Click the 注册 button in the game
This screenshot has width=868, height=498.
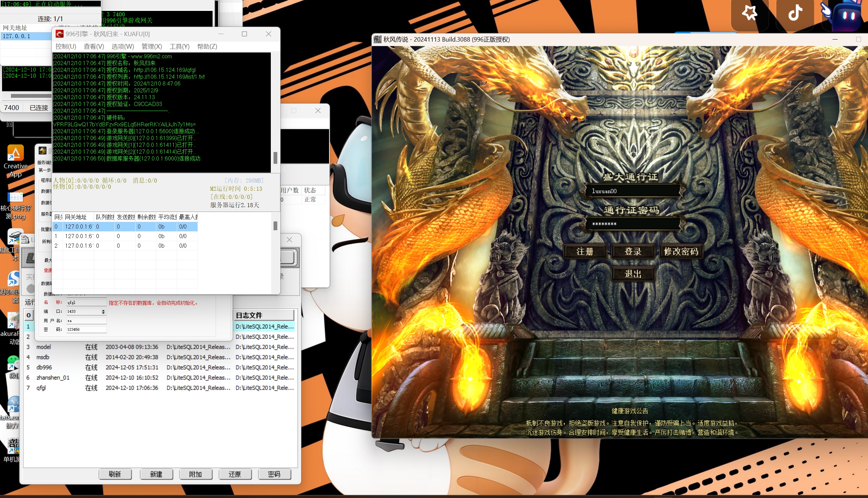(585, 252)
